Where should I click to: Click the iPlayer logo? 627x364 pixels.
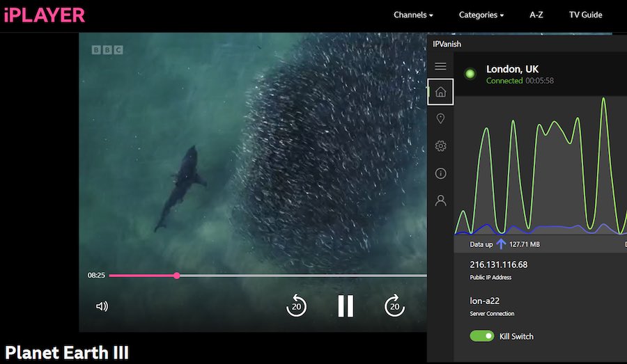pyautogui.click(x=45, y=15)
